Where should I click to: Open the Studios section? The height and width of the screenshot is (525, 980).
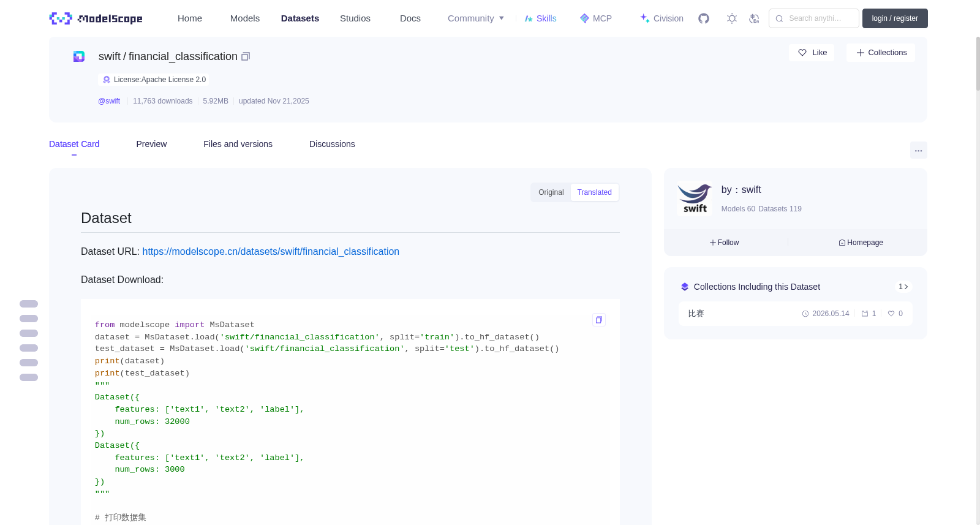[x=355, y=18]
